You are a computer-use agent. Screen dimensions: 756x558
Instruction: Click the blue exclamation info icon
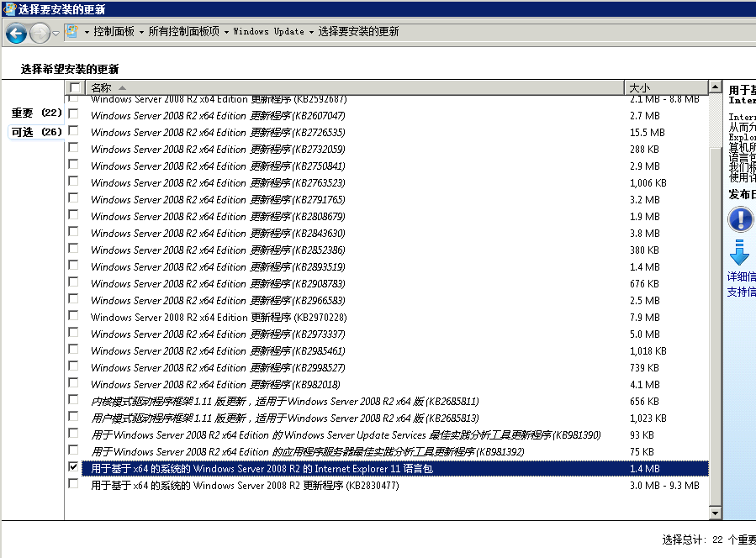tap(741, 219)
